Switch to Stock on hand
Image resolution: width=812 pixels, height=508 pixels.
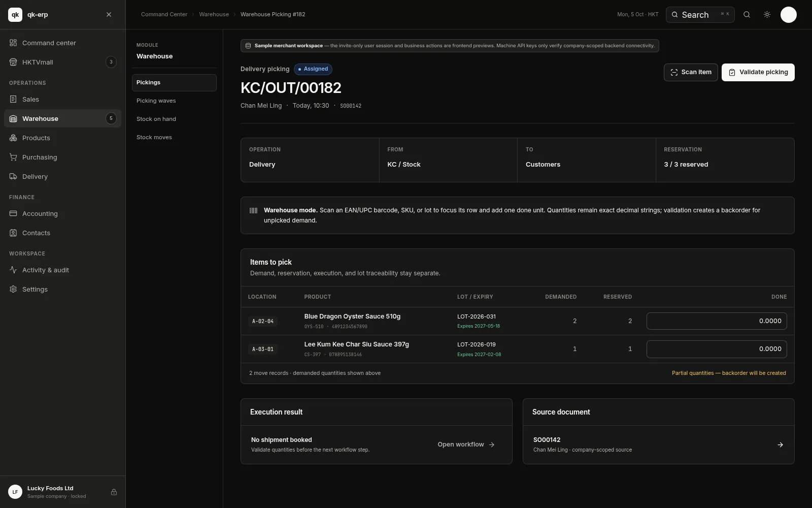(x=174, y=119)
